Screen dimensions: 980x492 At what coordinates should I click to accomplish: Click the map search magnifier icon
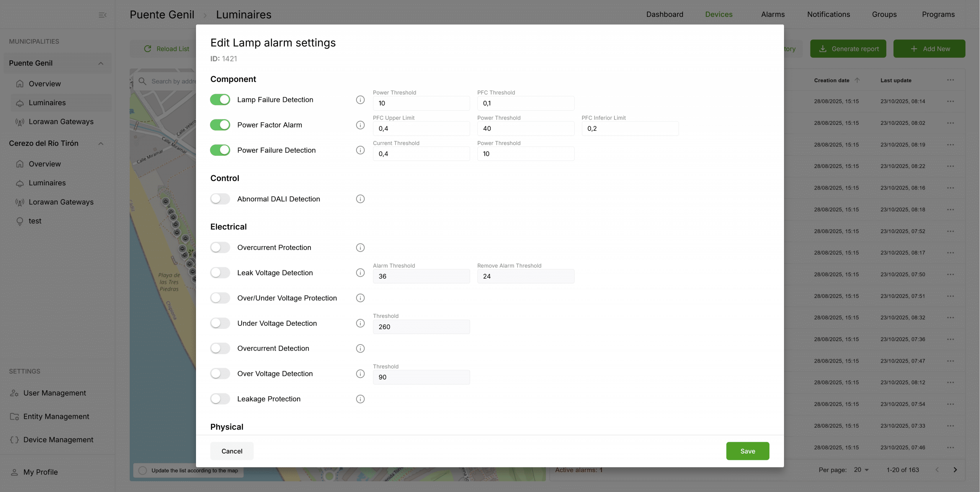pyautogui.click(x=142, y=81)
